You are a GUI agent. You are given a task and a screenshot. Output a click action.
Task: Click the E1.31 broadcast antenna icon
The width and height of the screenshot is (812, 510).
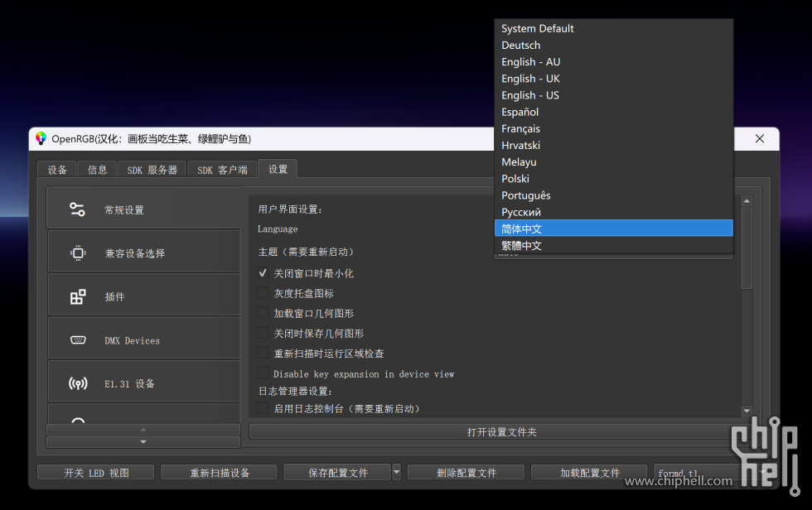tap(78, 383)
